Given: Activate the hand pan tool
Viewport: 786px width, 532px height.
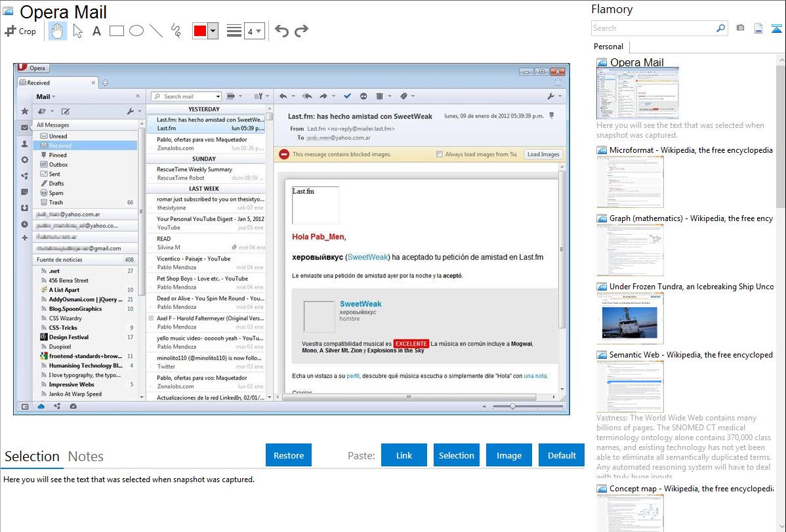Looking at the screenshot, I should click(57, 31).
